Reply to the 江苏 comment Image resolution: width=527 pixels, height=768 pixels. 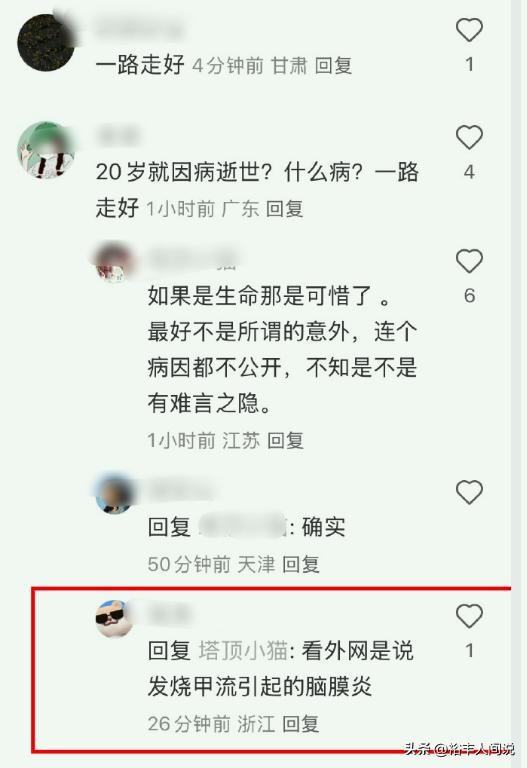(x=286, y=440)
